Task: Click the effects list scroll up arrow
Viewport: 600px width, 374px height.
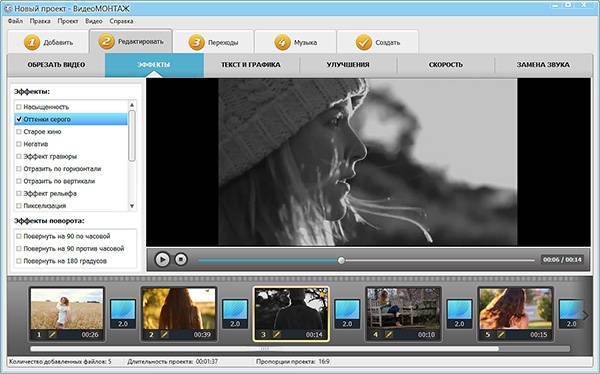Action: click(x=132, y=105)
